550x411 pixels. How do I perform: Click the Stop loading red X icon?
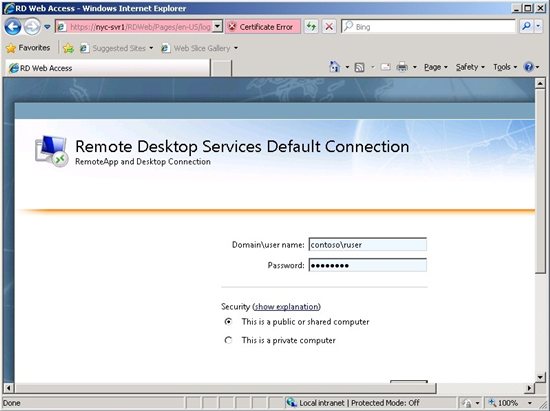[329, 27]
